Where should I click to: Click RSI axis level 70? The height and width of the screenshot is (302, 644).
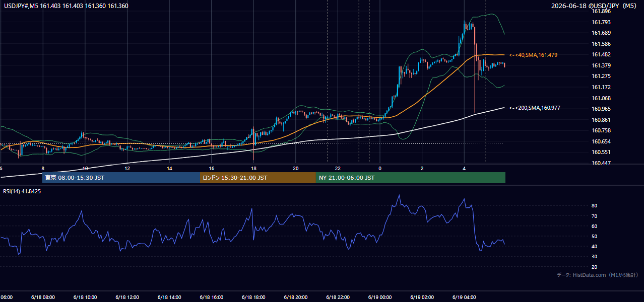coord(594,216)
